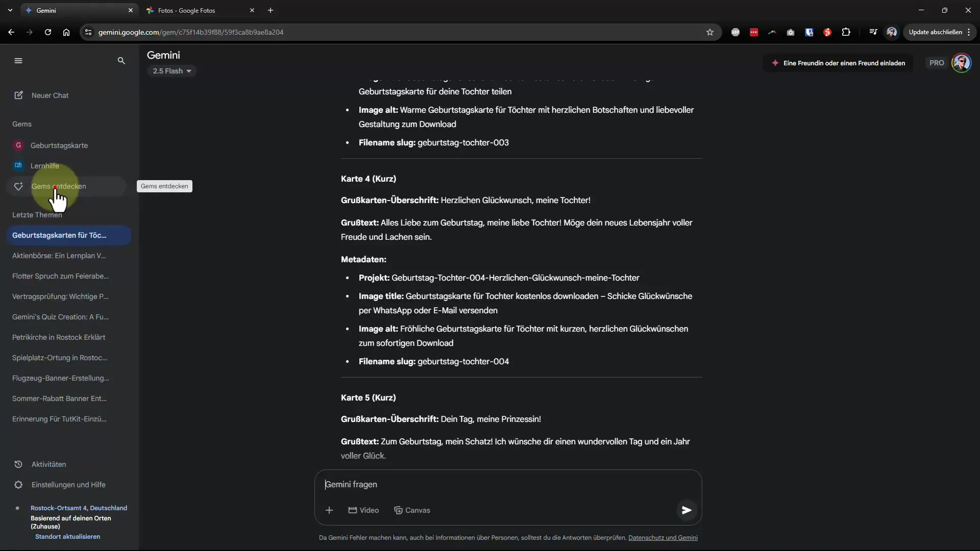Open Aktivitäten
The height and width of the screenshot is (551, 980).
coord(48,464)
